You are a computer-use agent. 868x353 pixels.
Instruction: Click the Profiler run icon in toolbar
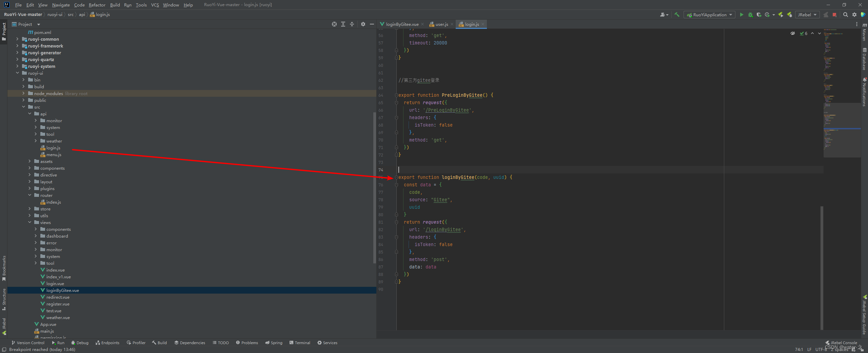click(767, 15)
